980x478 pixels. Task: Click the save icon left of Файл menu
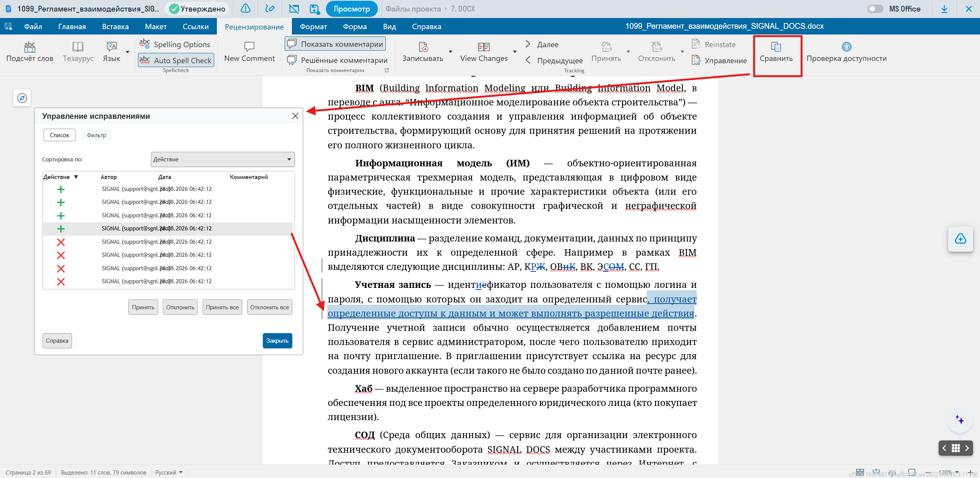click(8, 26)
